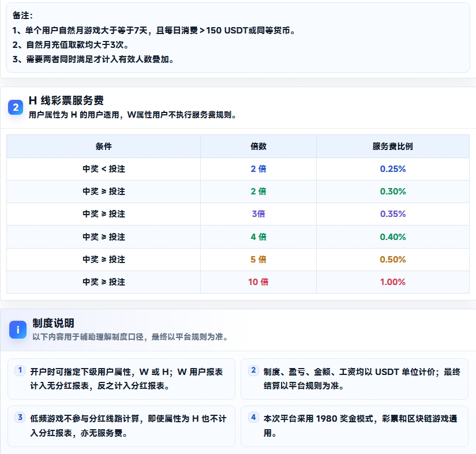The image size is (476, 454).
Task: Click 中奖 ≥ 投注 in the 3倍 row
Action: point(103,213)
